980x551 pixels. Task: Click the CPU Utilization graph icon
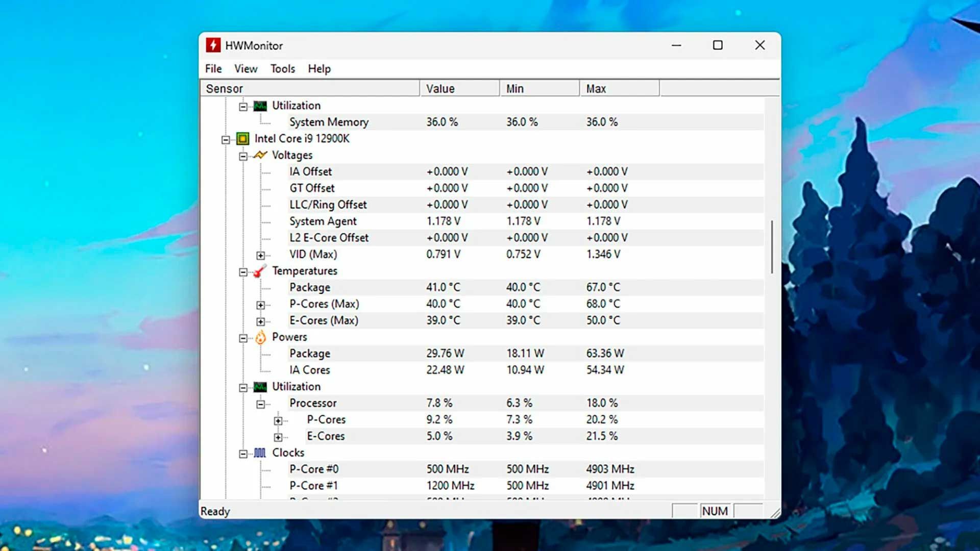pyautogui.click(x=260, y=387)
